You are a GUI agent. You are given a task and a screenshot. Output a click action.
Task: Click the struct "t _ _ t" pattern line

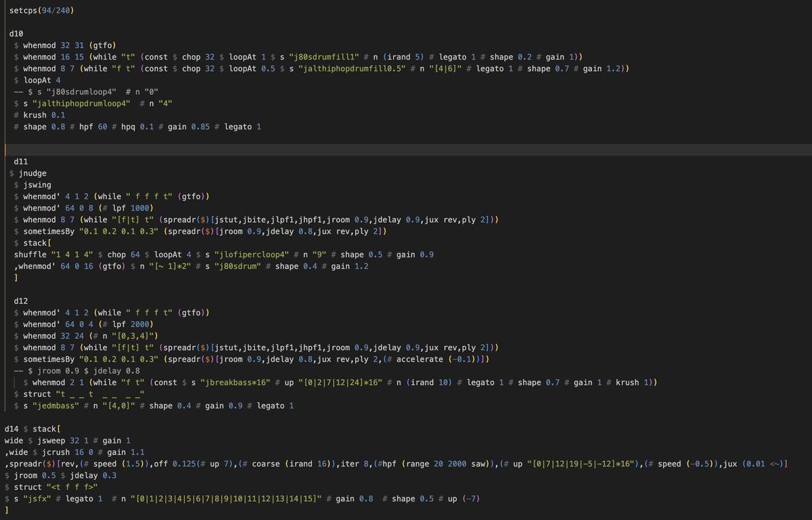pyautogui.click(x=81, y=394)
